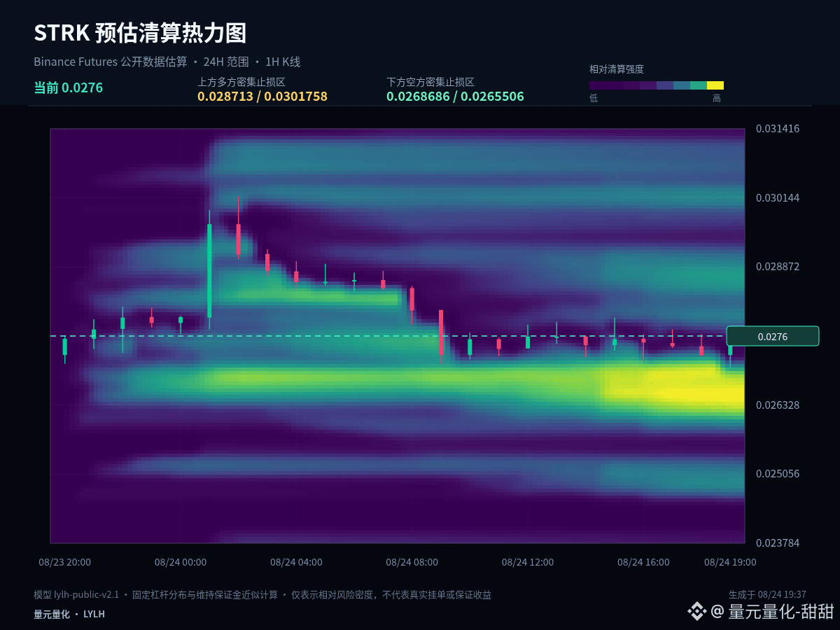Viewport: 840px width, 630px height.
Task: Click the 下方空方密集止损区 label
Action: click(430, 82)
